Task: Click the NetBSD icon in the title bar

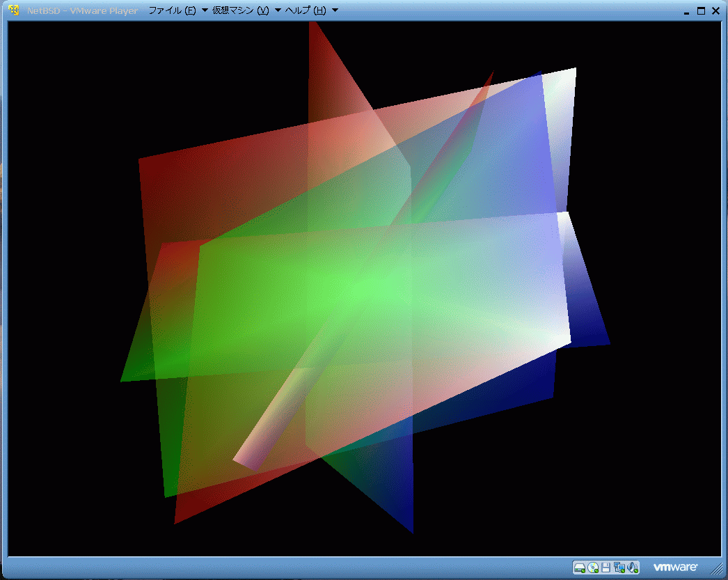Action: (x=13, y=10)
